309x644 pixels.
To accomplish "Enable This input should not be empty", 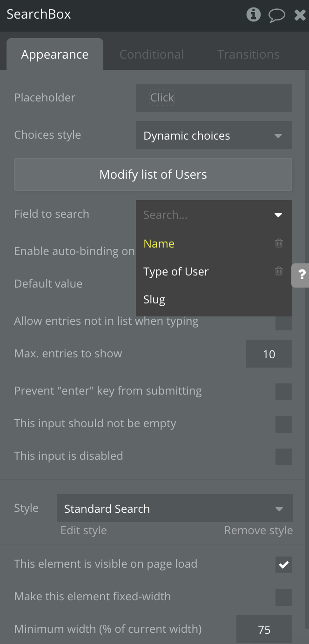I will pyautogui.click(x=283, y=424).
